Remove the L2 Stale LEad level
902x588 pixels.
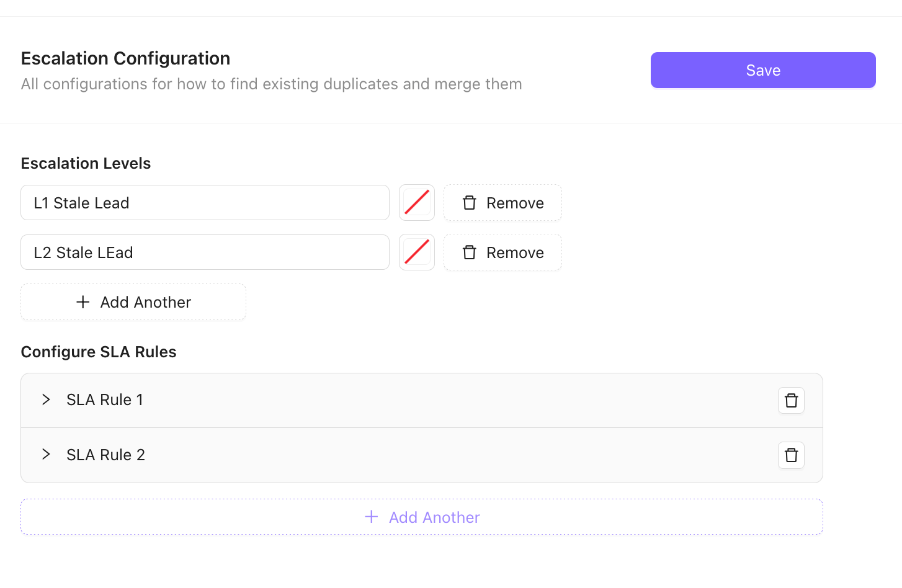503,252
